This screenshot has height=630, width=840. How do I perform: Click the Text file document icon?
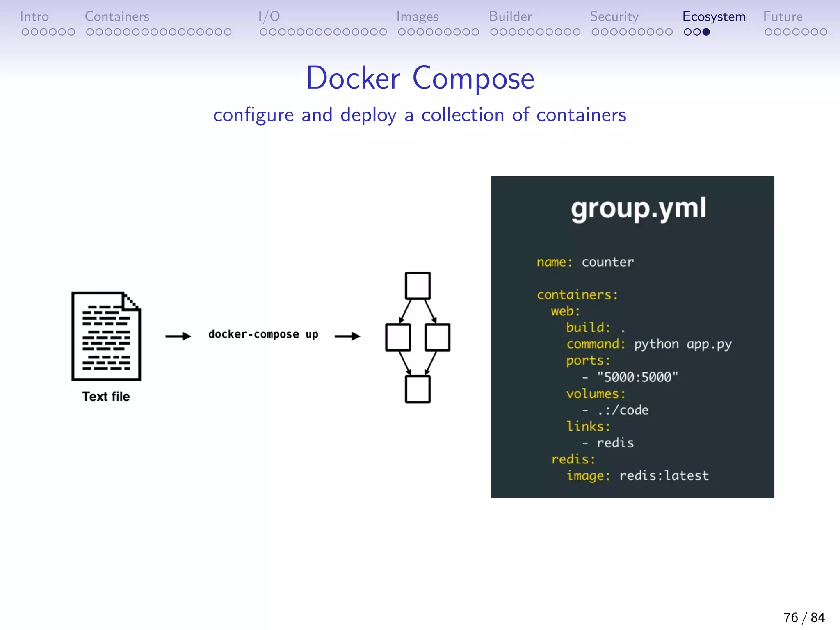[x=106, y=336]
